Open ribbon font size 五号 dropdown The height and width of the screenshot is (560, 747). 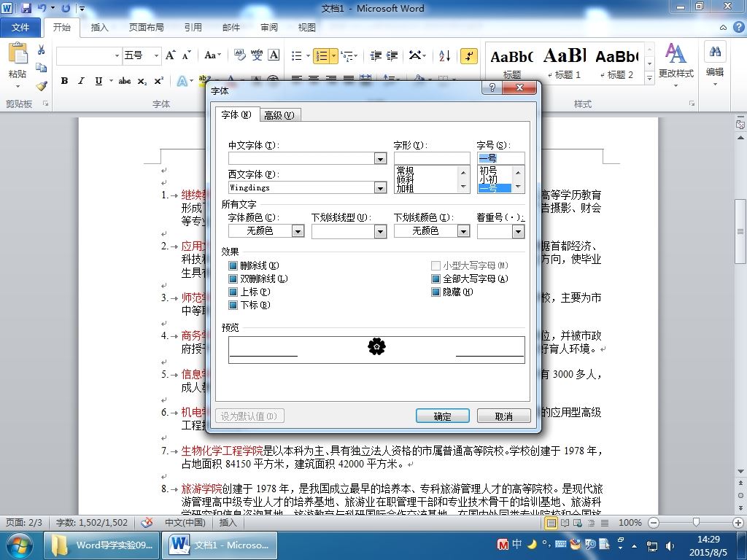click(156, 55)
